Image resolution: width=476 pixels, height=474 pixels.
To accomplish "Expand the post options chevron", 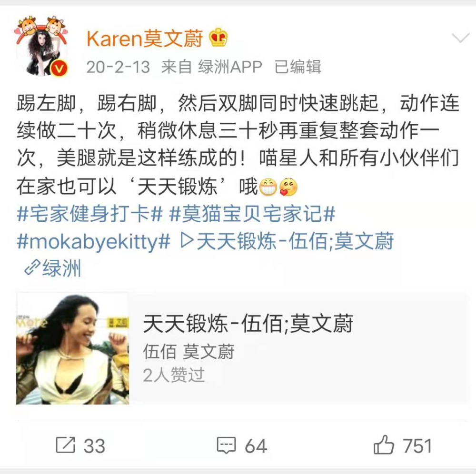I will pos(460,38).
